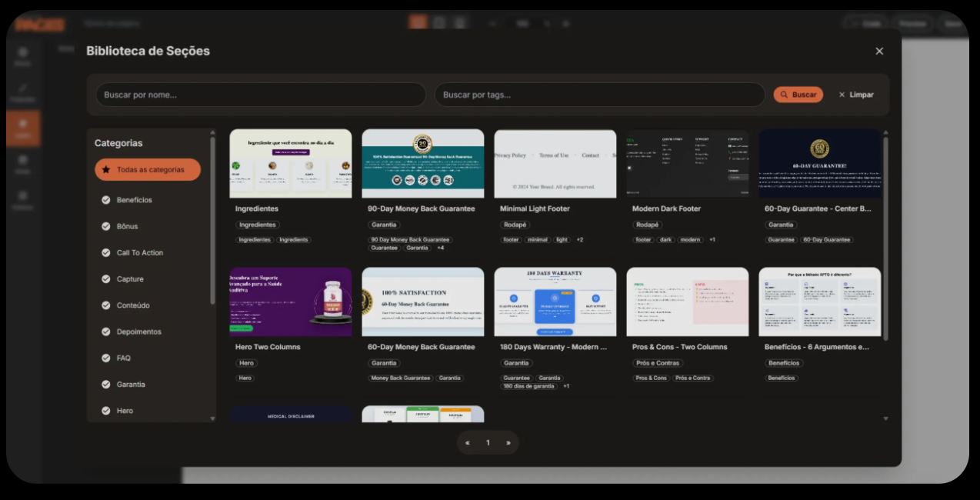The width and height of the screenshot is (980, 500).
Task: Open the Hero Two Columns section thumbnail
Action: pos(291,302)
